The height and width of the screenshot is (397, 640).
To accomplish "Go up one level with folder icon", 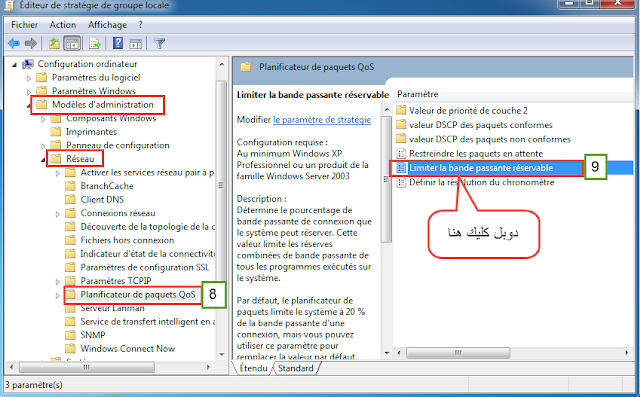I will tap(54, 43).
